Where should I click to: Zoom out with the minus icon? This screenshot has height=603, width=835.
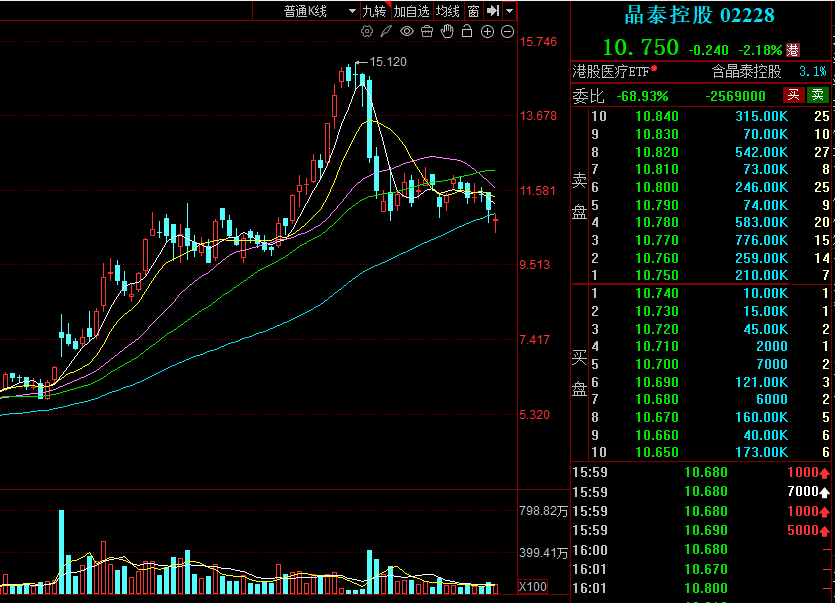click(x=507, y=32)
